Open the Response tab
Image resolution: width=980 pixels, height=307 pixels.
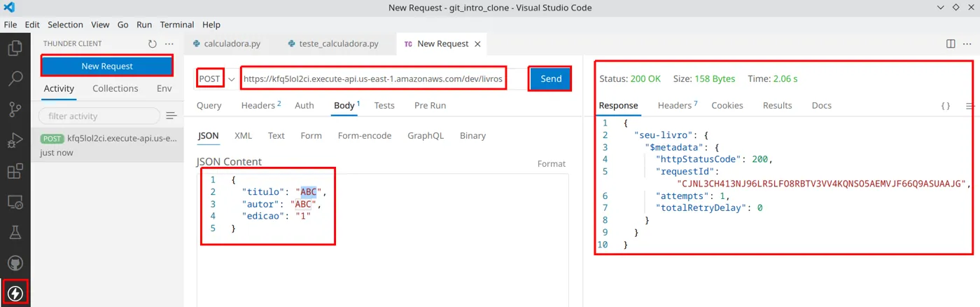(618, 106)
